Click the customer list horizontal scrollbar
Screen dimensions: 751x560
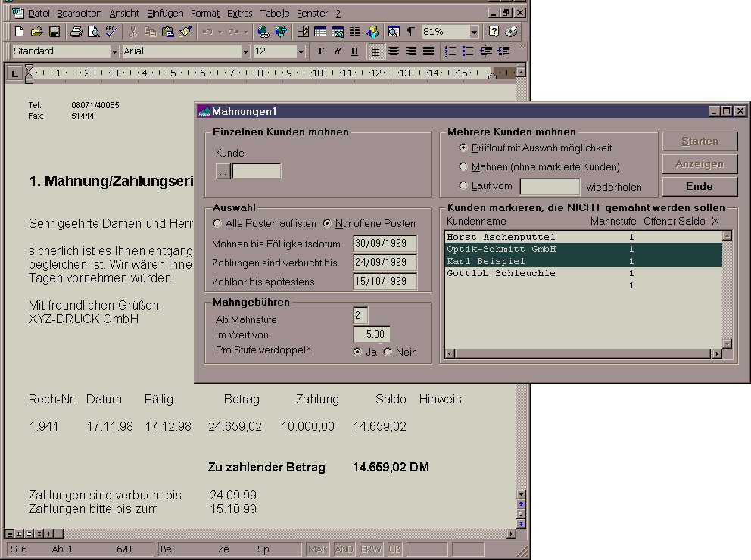pos(583,353)
